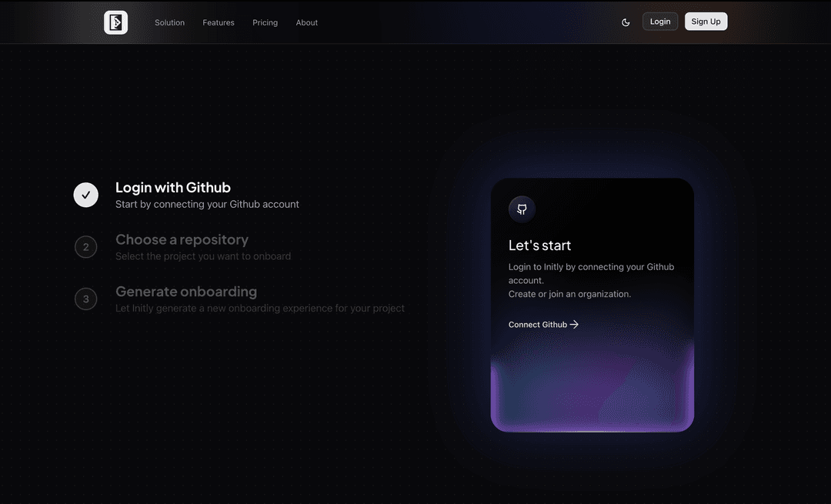
Task: Click the Choose a repository step
Action: 182,239
